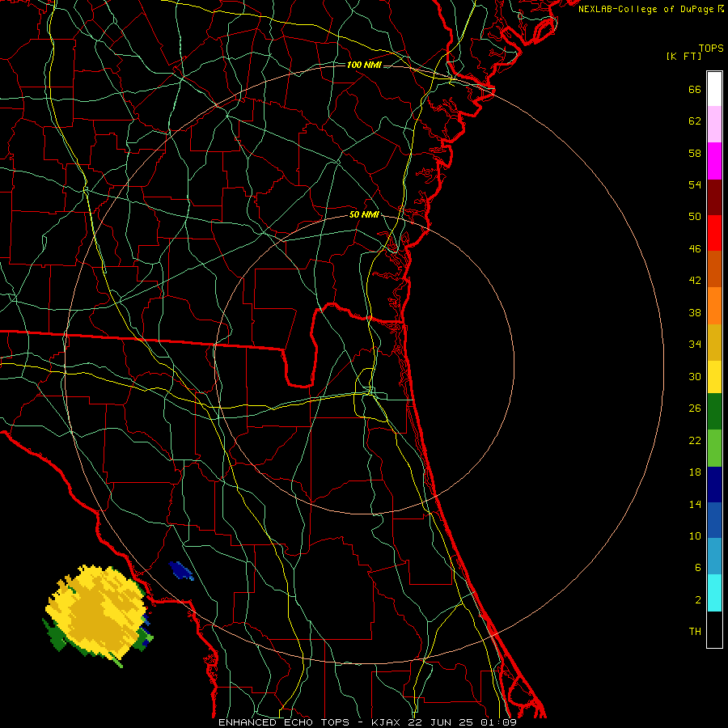Image resolution: width=728 pixels, height=728 pixels.
Task: Click the 18 legend value label
Action: [x=695, y=472]
